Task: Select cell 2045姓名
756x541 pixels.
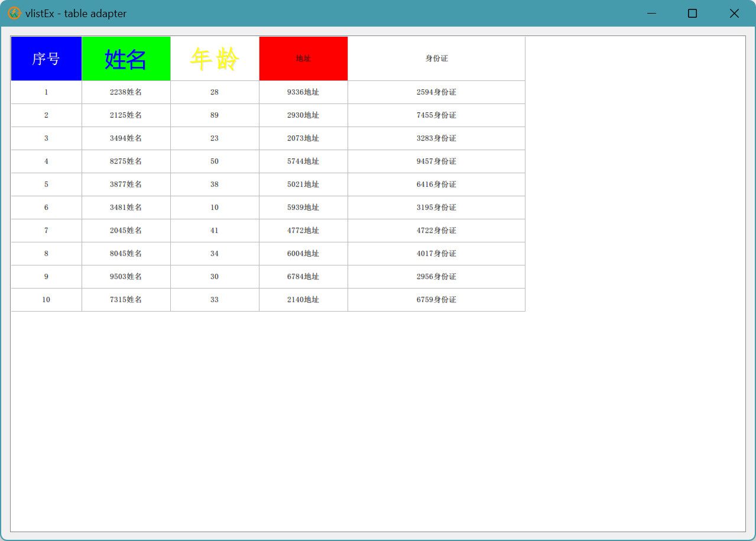Action: [x=126, y=231]
